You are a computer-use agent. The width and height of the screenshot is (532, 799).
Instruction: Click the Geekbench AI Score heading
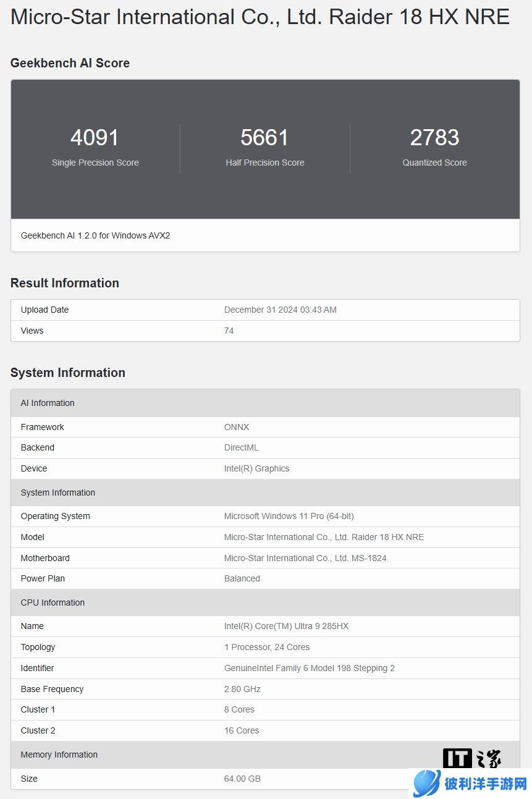70,63
